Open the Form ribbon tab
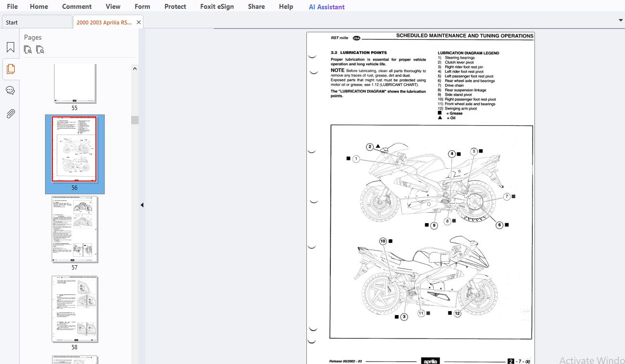The width and height of the screenshot is (625, 364). (142, 6)
